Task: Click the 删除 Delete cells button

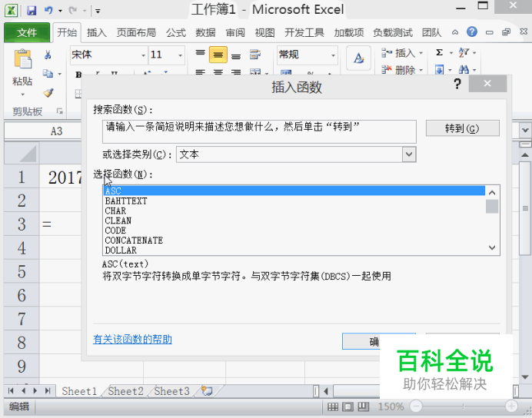Action: [x=399, y=70]
